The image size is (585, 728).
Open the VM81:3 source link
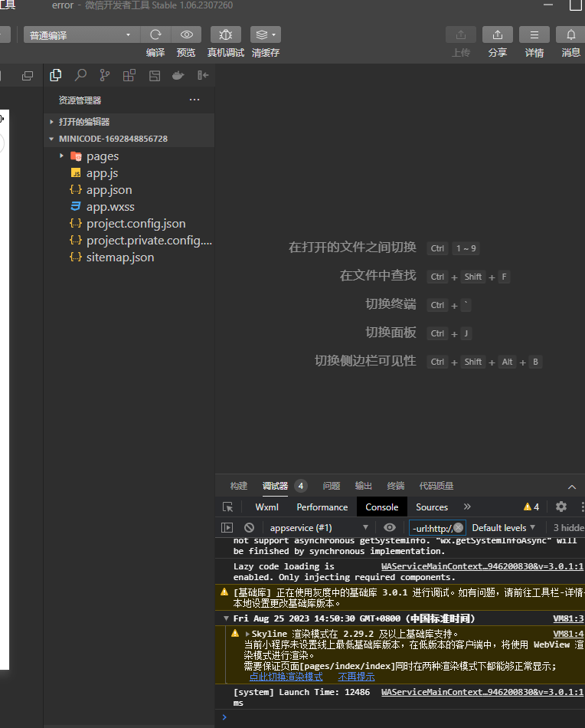tap(568, 618)
